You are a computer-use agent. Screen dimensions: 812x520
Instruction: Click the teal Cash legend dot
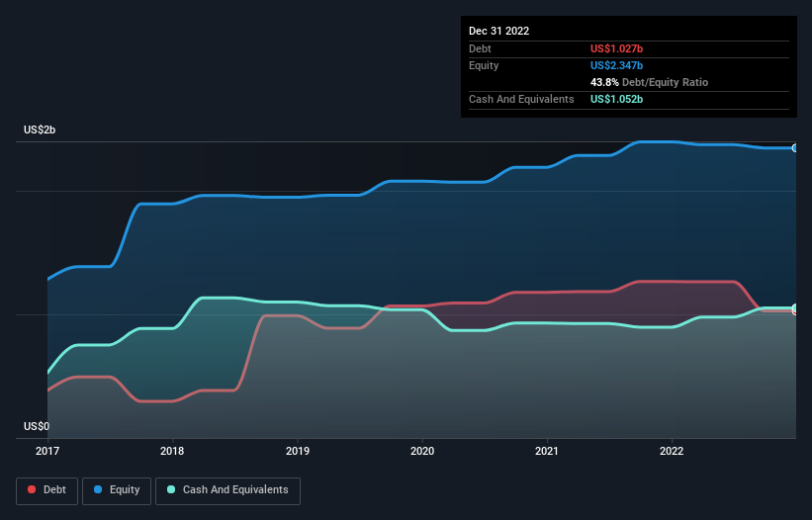click(x=171, y=489)
